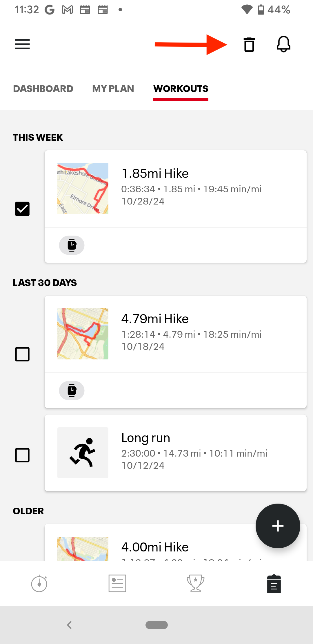Switch to the My Plan tab
Image resolution: width=313 pixels, height=644 pixels.
pyautogui.click(x=113, y=89)
